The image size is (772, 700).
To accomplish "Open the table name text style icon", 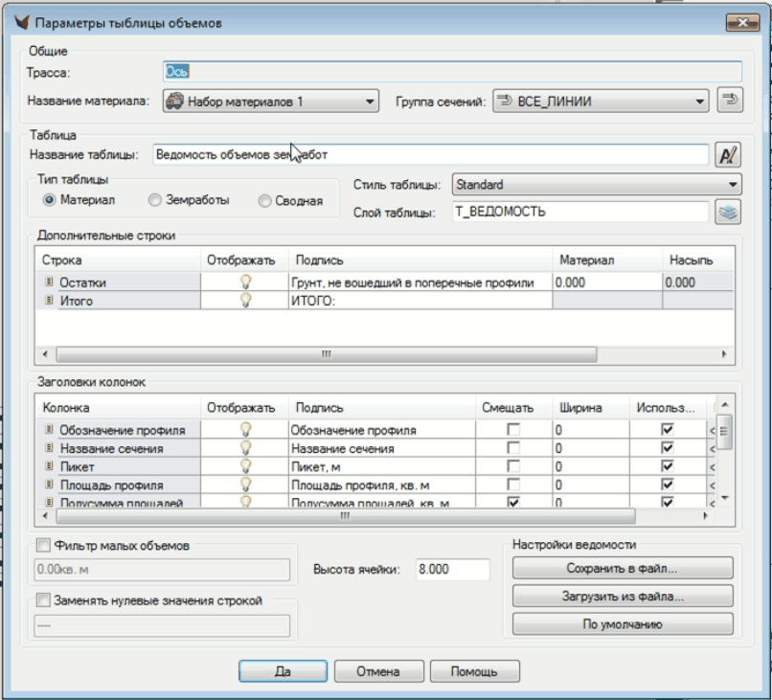I will (728, 154).
